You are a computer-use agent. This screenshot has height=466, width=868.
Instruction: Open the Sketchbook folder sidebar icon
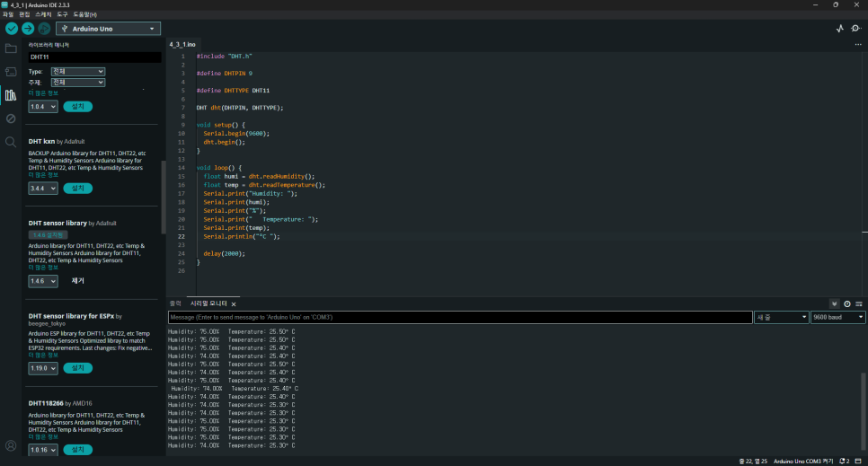click(x=11, y=48)
